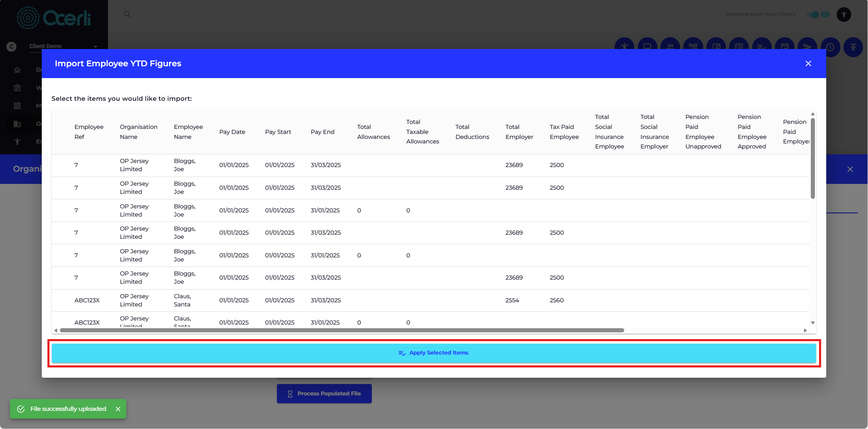868x429 pixels.
Task: Click the receipt list icon in the sidebar
Action: click(x=17, y=106)
